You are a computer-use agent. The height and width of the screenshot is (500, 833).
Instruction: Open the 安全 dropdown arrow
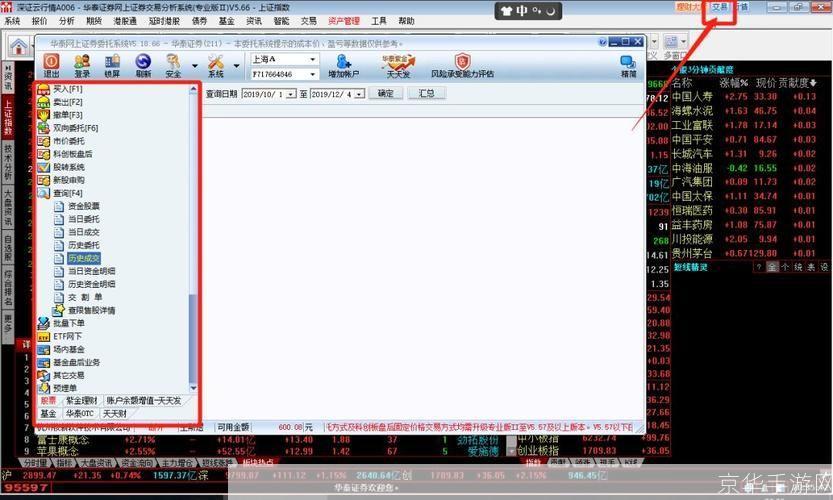pyautogui.click(x=194, y=66)
